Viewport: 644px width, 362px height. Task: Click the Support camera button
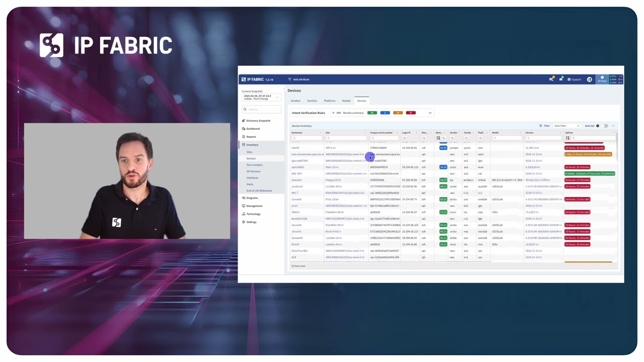575,79
